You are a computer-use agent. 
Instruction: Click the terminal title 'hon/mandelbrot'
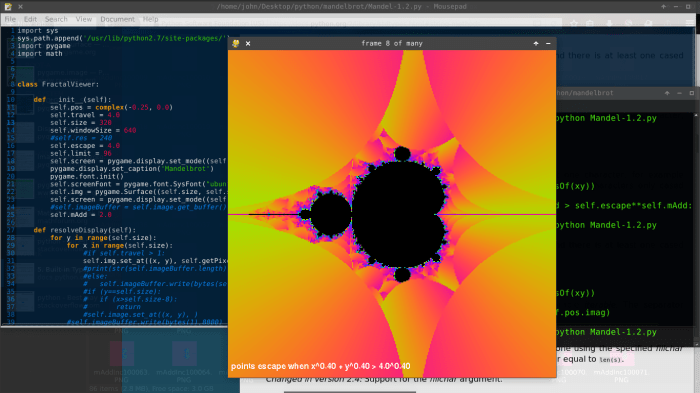pos(585,93)
